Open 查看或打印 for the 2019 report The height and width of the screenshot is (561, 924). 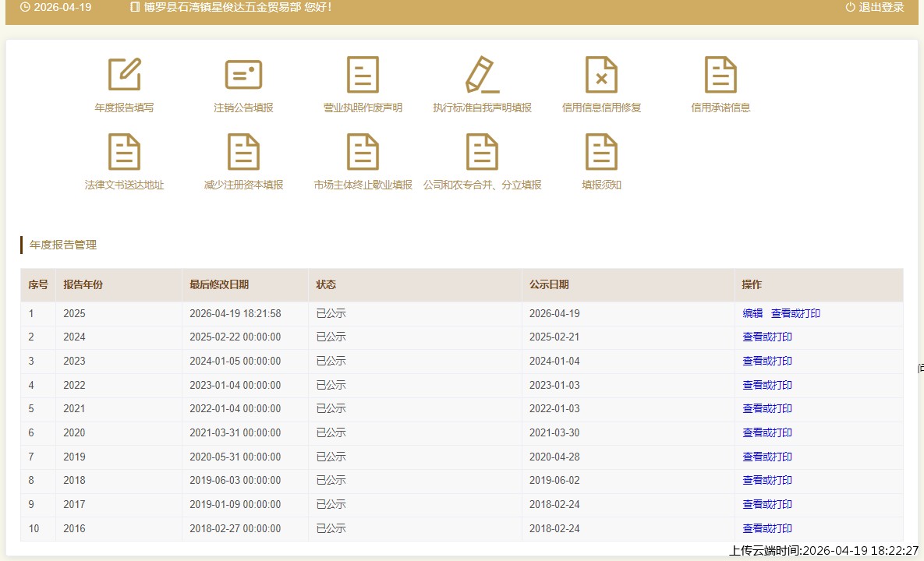[767, 457]
